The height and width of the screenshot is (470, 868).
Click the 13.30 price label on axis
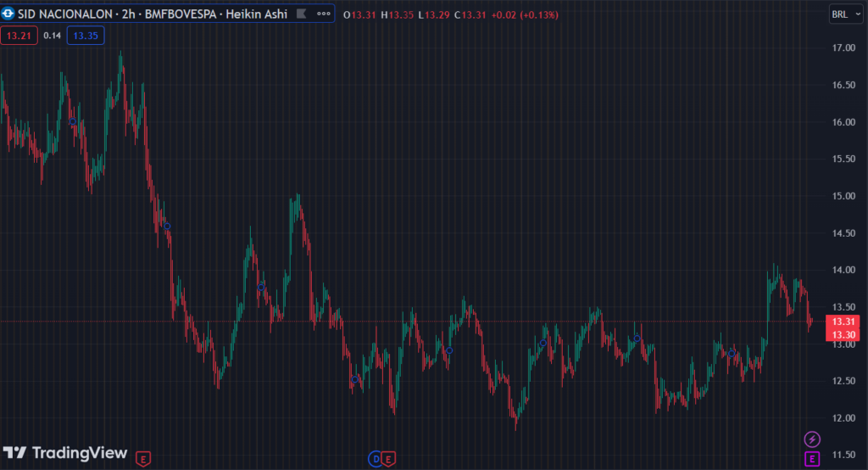pyautogui.click(x=843, y=335)
